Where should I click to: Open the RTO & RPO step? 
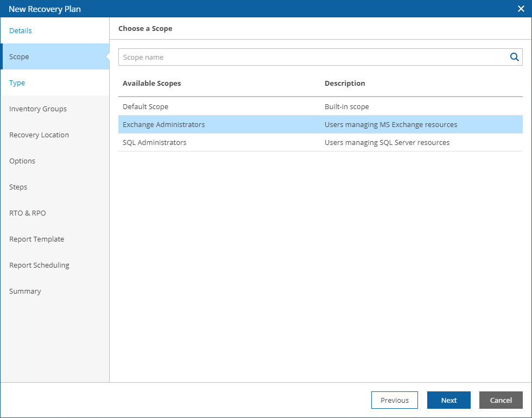(28, 213)
